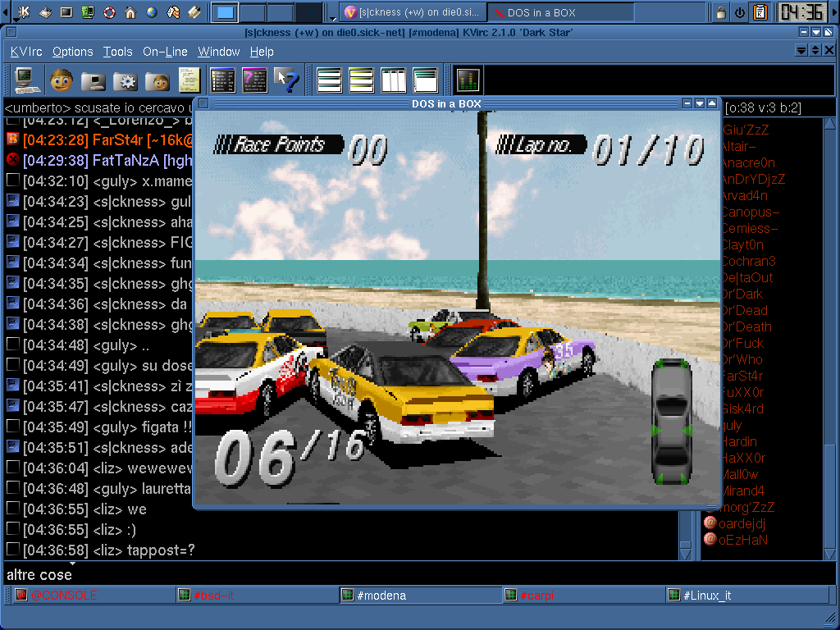Click the cascade windows toolbar icon
The width and height of the screenshot is (840, 630).
[x=426, y=80]
